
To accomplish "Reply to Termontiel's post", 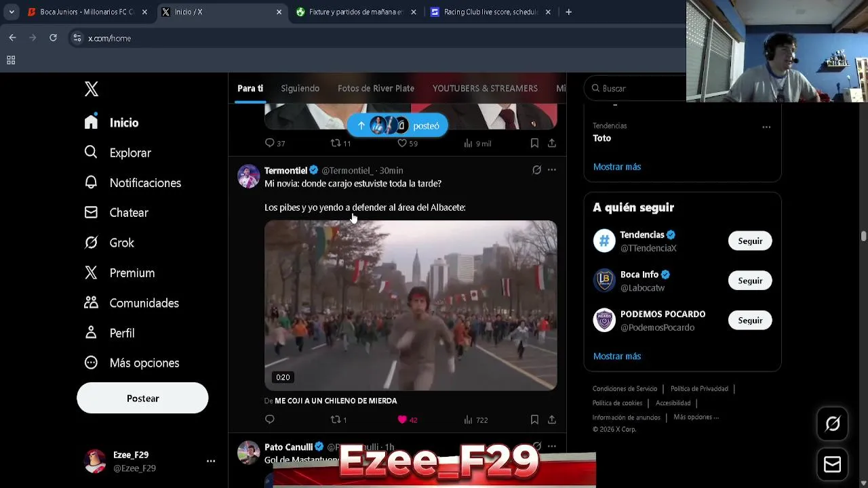I will [x=269, y=420].
